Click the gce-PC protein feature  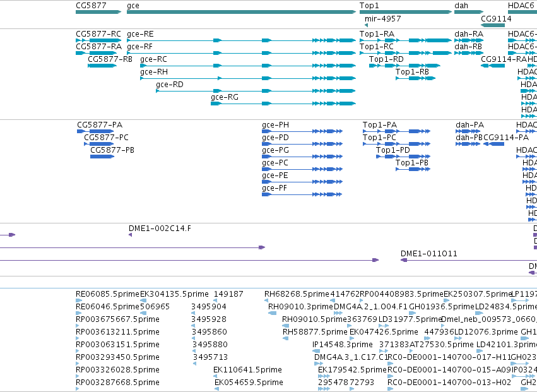(302, 169)
